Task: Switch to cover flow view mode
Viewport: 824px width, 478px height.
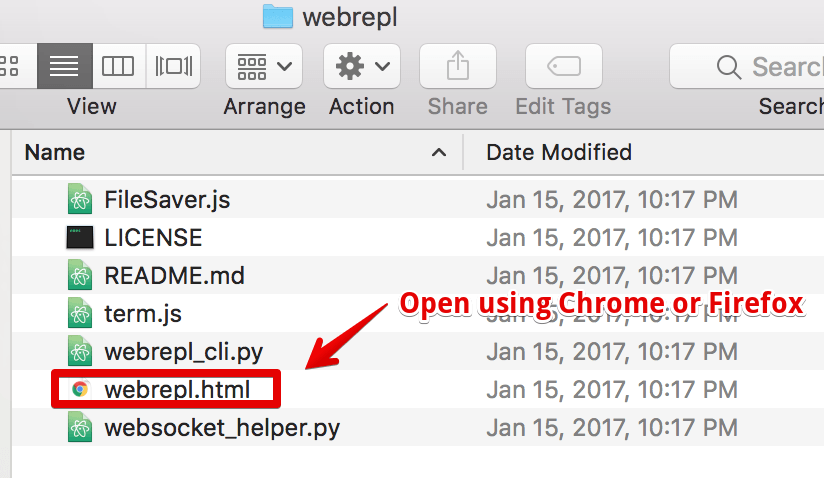Action: pos(173,66)
